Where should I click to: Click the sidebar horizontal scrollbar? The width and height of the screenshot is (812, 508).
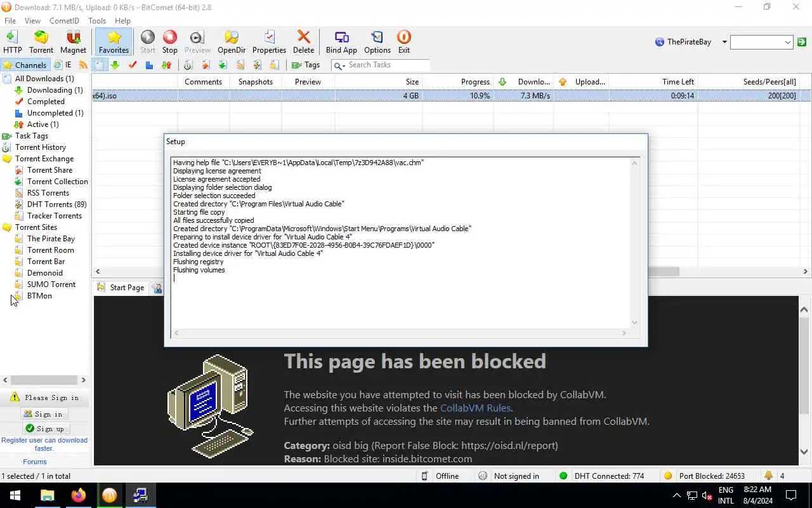[44, 380]
